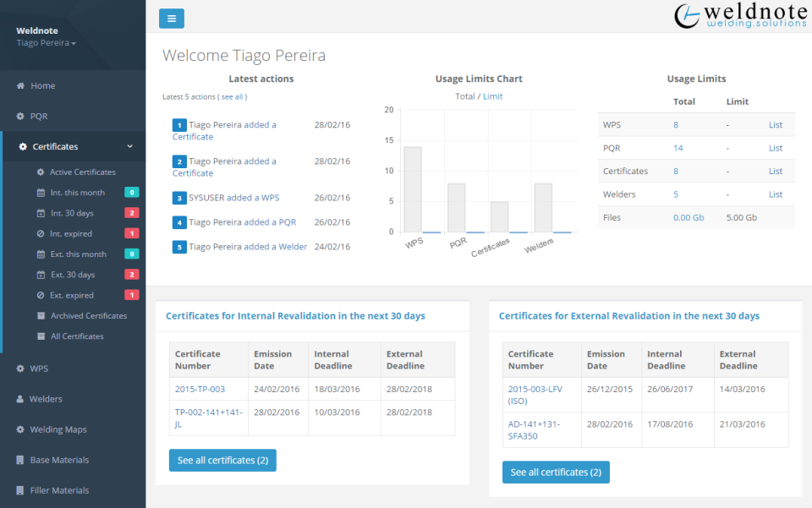Click the Ext. expired ban icon
Screen dimensions: 812x508
pyautogui.click(x=41, y=295)
